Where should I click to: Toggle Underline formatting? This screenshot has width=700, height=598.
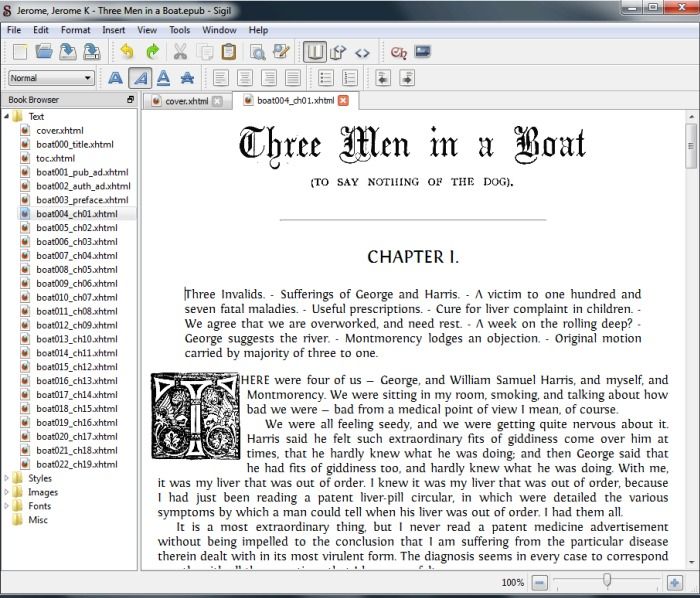click(x=163, y=78)
